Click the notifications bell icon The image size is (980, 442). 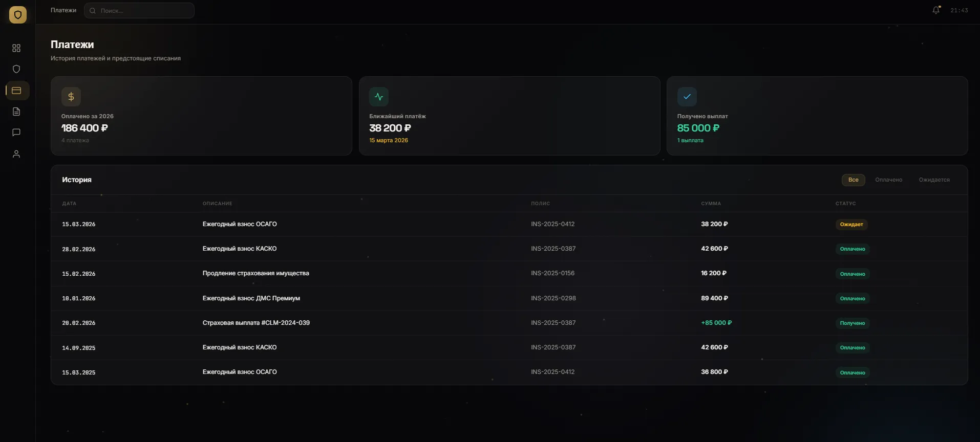(x=936, y=10)
